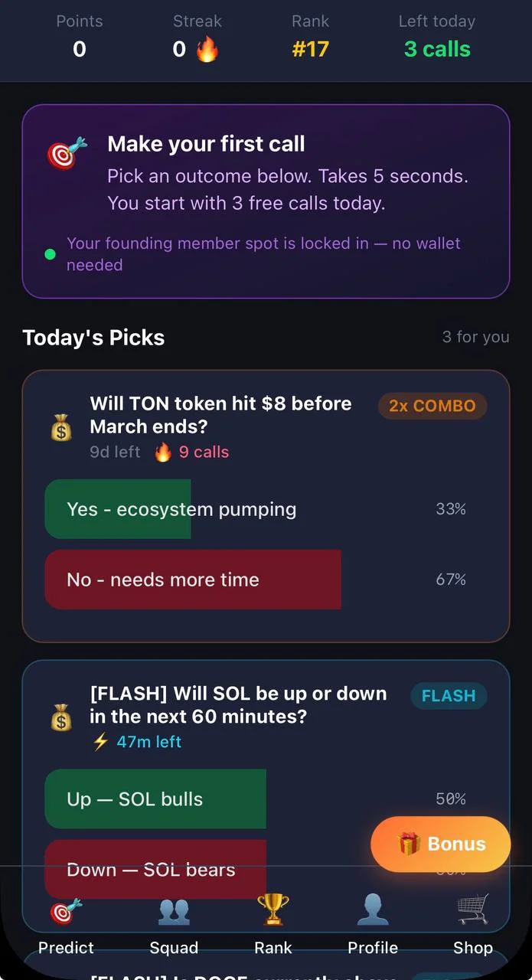The width and height of the screenshot is (532, 980).
Task: Open the Rank tab trophy icon
Action: (273, 910)
